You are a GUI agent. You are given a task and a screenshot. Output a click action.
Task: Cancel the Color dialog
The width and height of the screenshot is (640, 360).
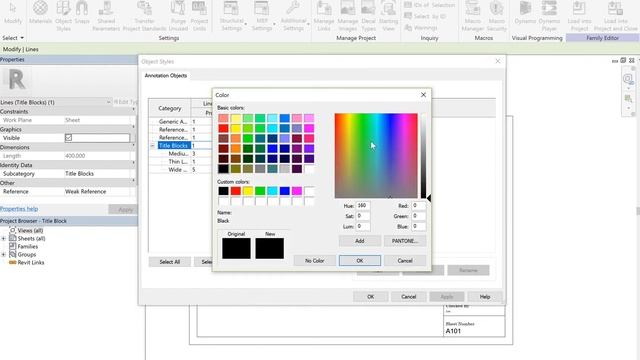click(x=405, y=260)
